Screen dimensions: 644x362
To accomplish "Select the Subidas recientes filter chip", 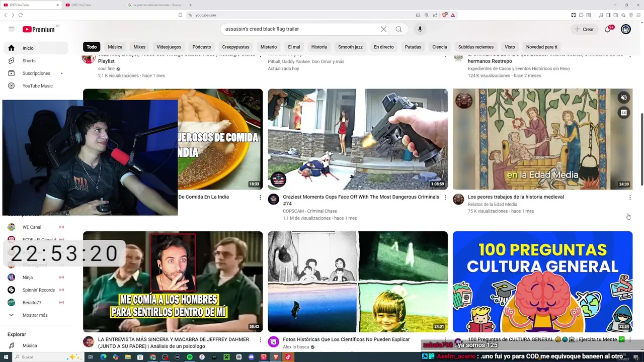I will pyautogui.click(x=475, y=47).
